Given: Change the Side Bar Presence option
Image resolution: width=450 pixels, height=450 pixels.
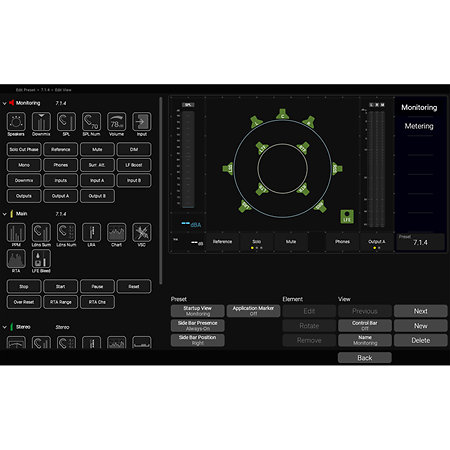Looking at the screenshot, I should (198, 326).
